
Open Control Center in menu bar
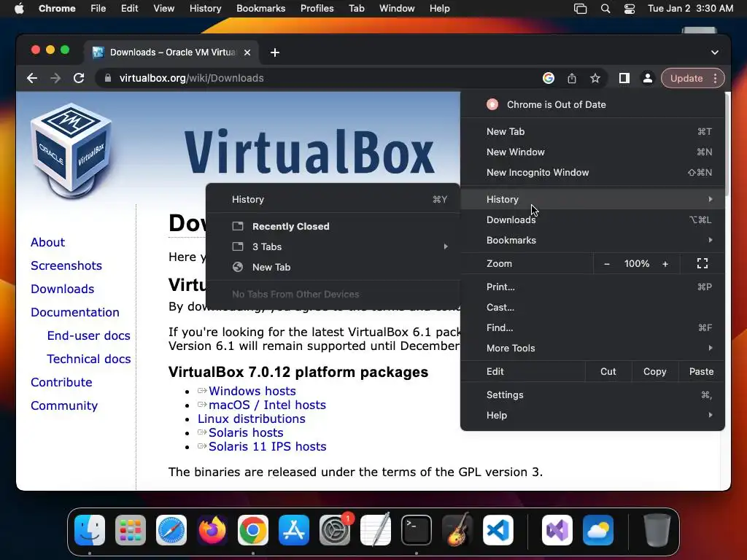630,9
